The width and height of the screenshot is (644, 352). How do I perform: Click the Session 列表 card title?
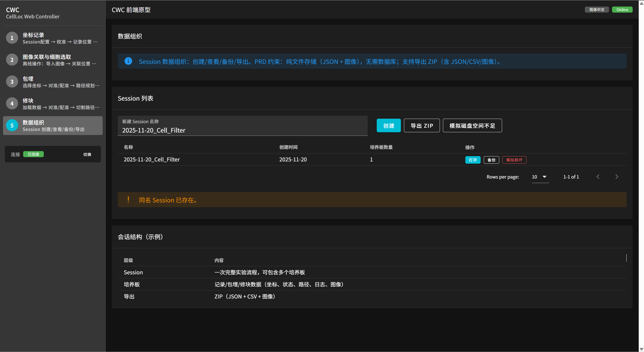click(136, 98)
